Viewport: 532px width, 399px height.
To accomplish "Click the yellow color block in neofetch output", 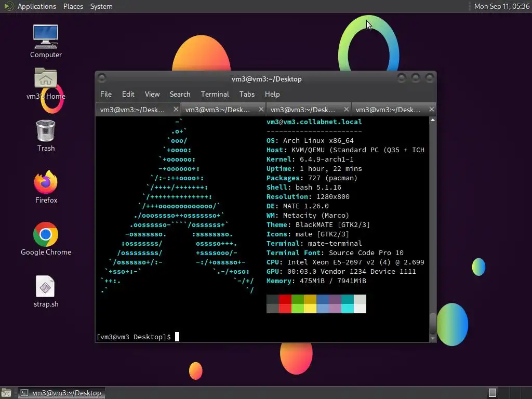I will 310,309.
